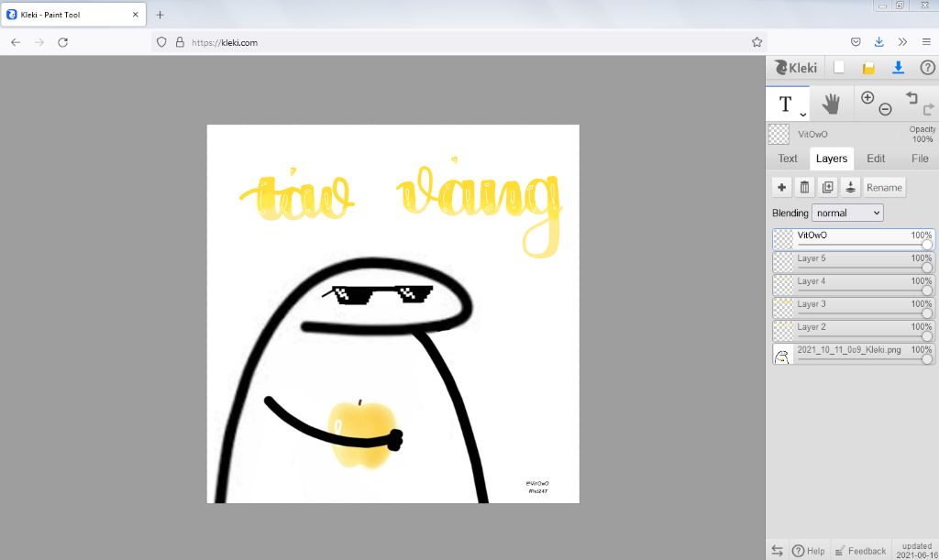Duplicate the selected layer
Image resolution: width=939 pixels, height=560 pixels.
pos(828,187)
